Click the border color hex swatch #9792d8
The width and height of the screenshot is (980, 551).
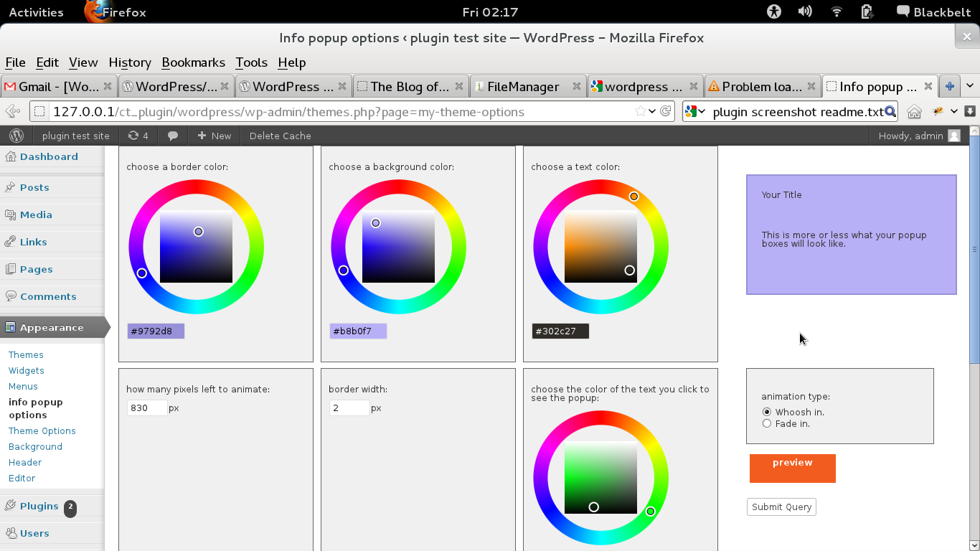coord(156,331)
